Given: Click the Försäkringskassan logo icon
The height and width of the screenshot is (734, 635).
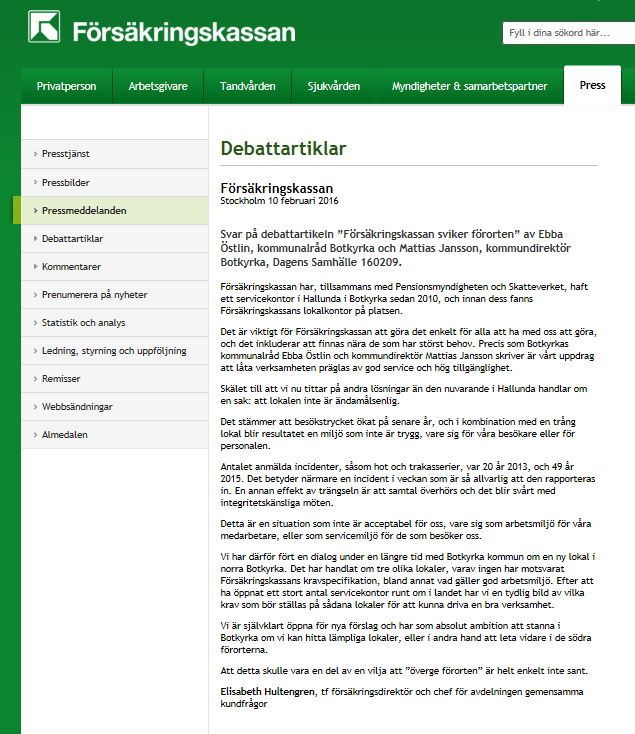Looking at the screenshot, I should point(44,27).
